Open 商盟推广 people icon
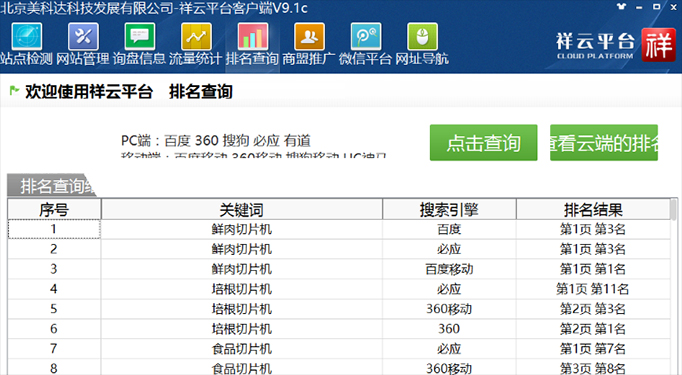 coord(309,37)
